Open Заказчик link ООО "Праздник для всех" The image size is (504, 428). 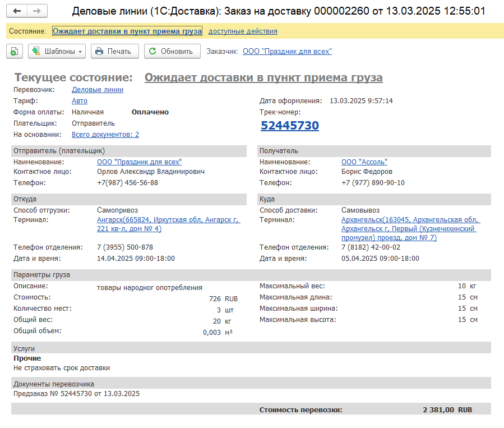pos(287,52)
